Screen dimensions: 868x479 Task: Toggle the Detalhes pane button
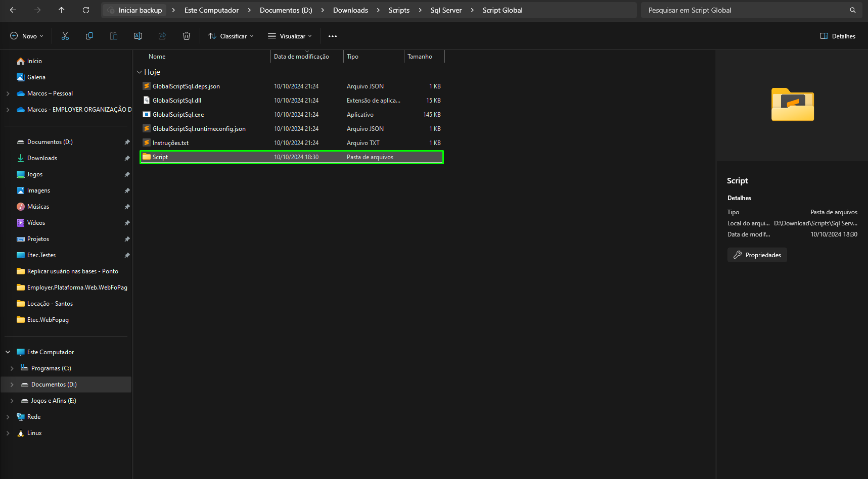[x=838, y=36]
